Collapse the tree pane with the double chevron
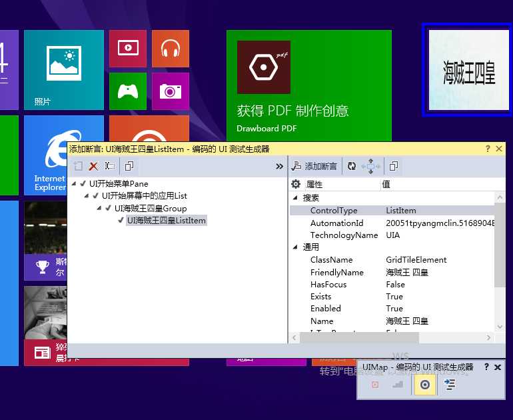The height and width of the screenshot is (420, 513). click(279, 166)
